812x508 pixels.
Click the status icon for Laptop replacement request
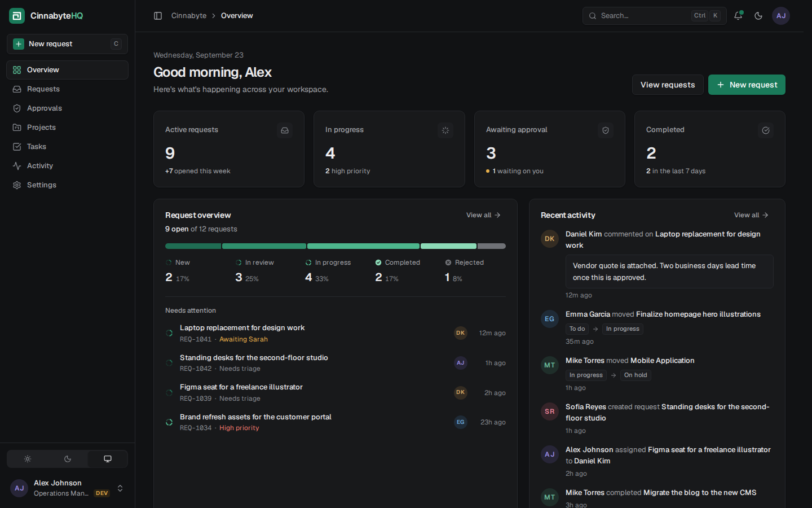pos(169,333)
